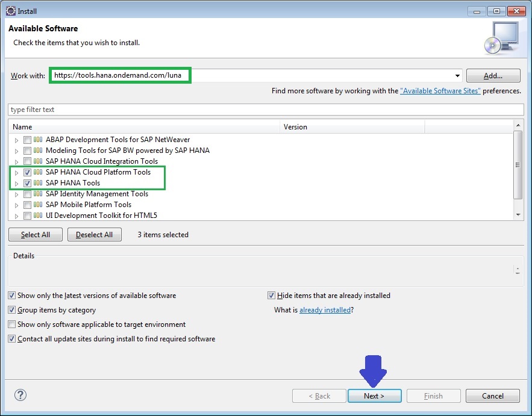Expand SAP HANA Cloud Integration Tools node

tap(16, 162)
